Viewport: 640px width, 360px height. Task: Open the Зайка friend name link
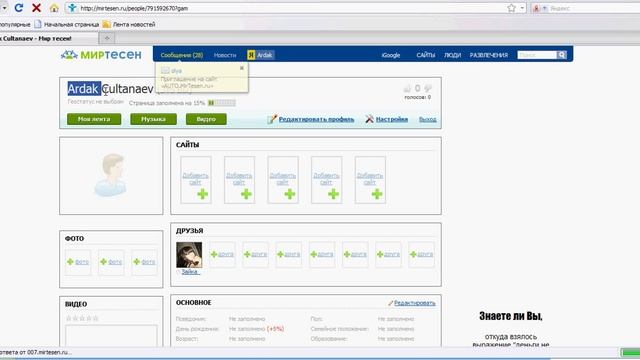click(x=190, y=272)
